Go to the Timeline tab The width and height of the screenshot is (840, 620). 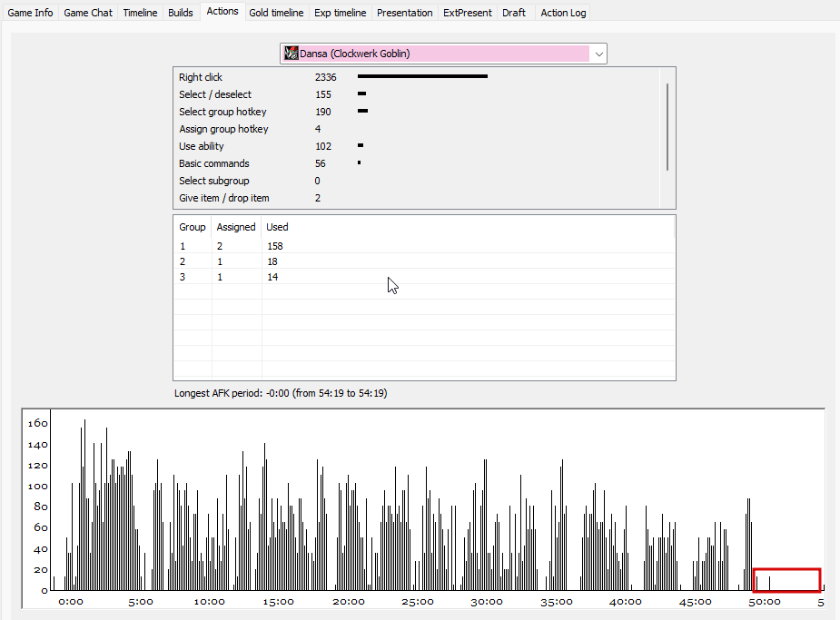coord(140,13)
